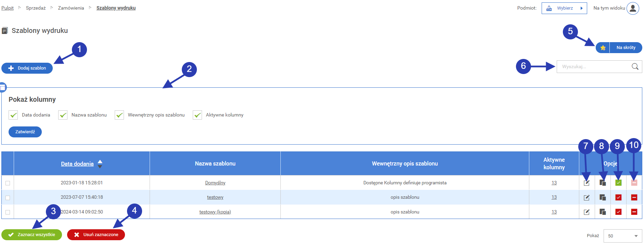Confirm columns with the Zatwierdź button
Image resolution: width=644 pixels, height=245 pixels.
[25, 132]
